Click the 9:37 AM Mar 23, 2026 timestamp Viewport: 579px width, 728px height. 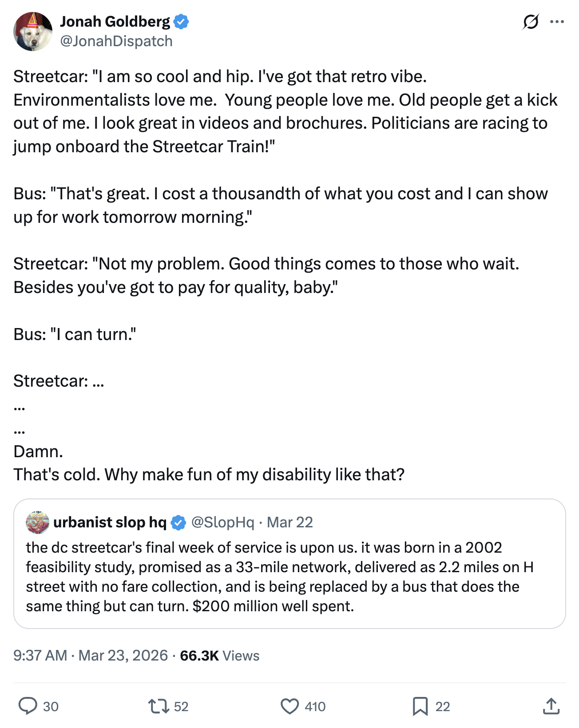tap(91, 656)
